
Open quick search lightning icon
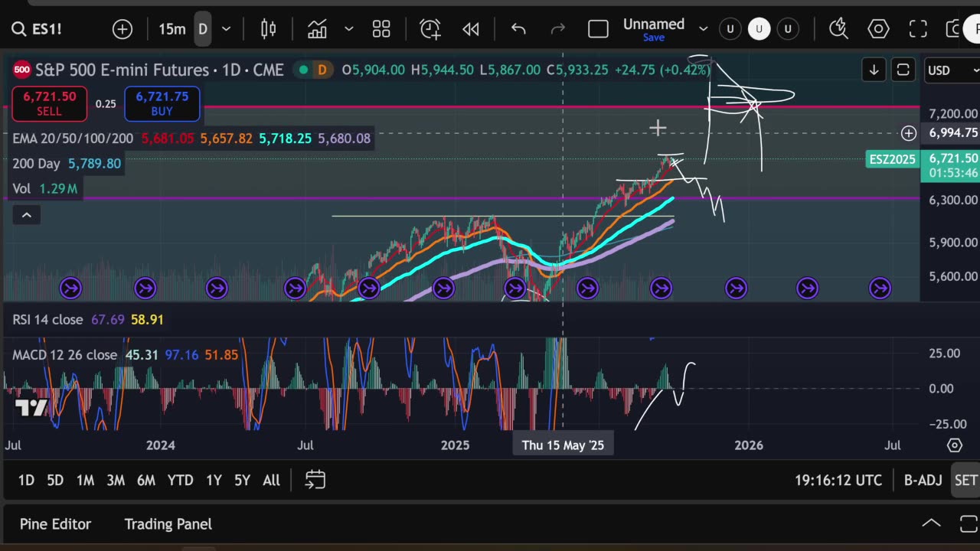[838, 29]
